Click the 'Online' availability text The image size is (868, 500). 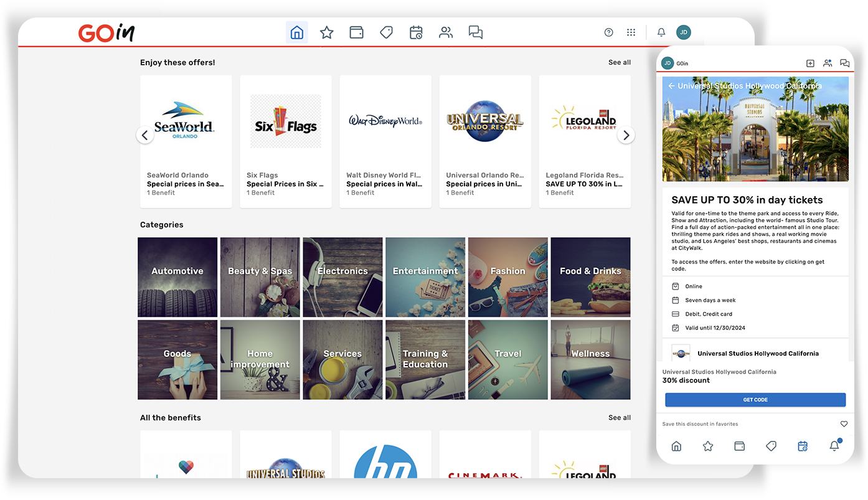click(x=694, y=286)
